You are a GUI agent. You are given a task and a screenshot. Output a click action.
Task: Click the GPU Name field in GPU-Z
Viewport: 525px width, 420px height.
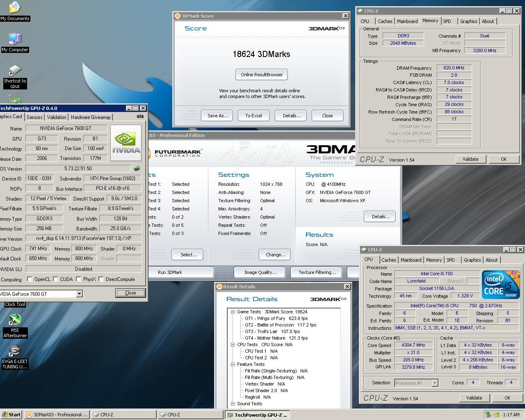(66, 128)
